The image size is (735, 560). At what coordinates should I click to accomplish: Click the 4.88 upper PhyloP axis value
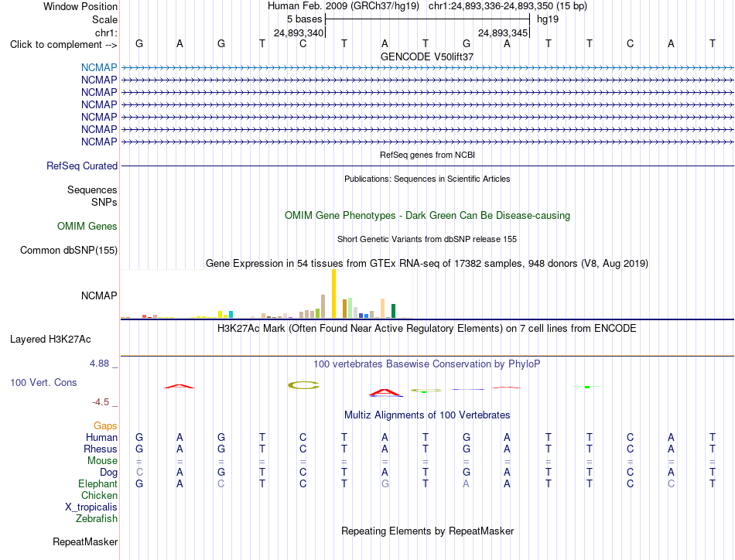tap(99, 364)
